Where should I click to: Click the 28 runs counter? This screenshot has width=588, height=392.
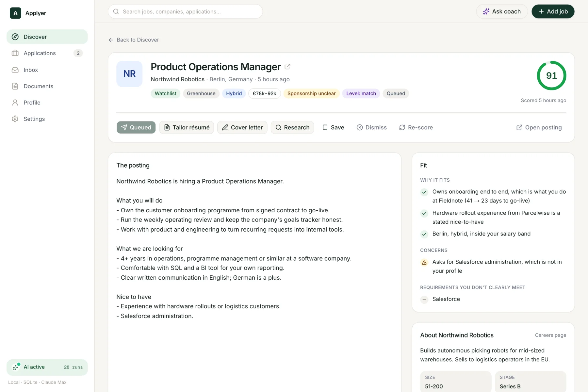click(73, 367)
